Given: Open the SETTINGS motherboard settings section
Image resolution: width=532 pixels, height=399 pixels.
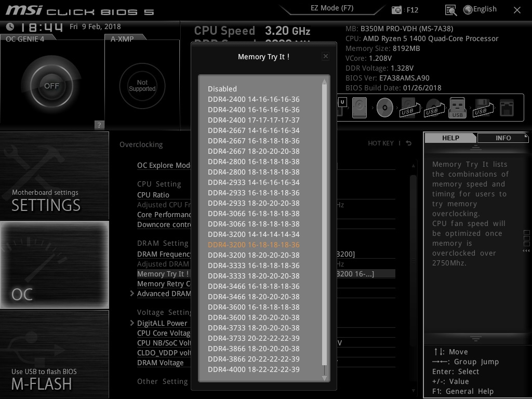Looking at the screenshot, I should click(x=54, y=176).
